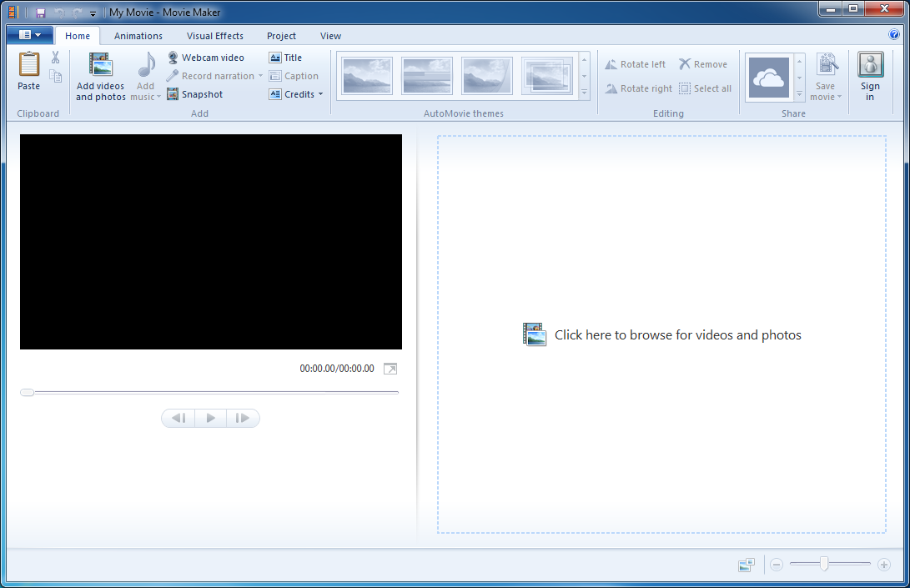The height and width of the screenshot is (588, 910).
Task: Open the Movie Maker file menu button
Action: tap(30, 35)
